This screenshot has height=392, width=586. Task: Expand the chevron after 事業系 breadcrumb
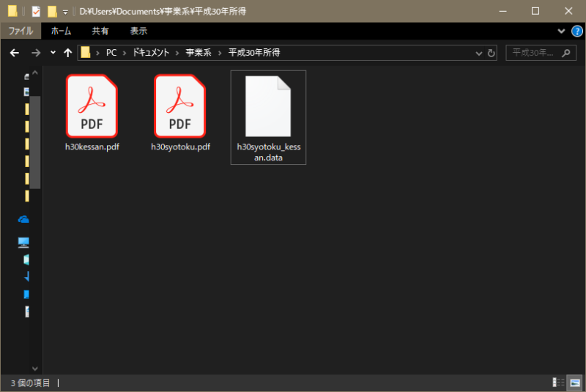point(220,53)
